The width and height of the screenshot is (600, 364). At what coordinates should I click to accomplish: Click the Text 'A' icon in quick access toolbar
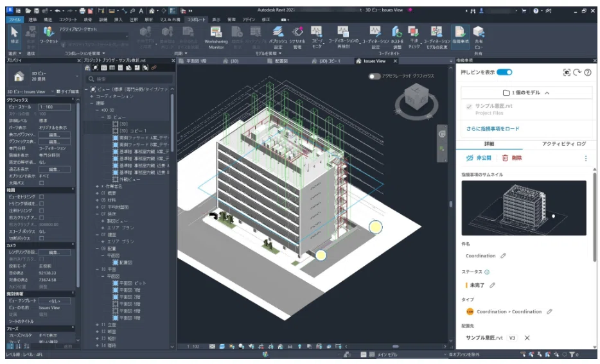tap(141, 11)
